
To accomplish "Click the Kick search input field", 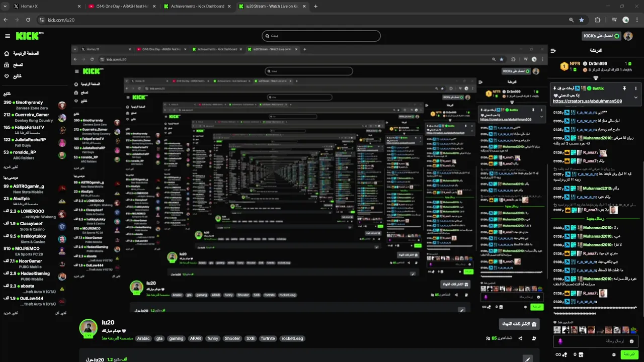I will pos(321,36).
